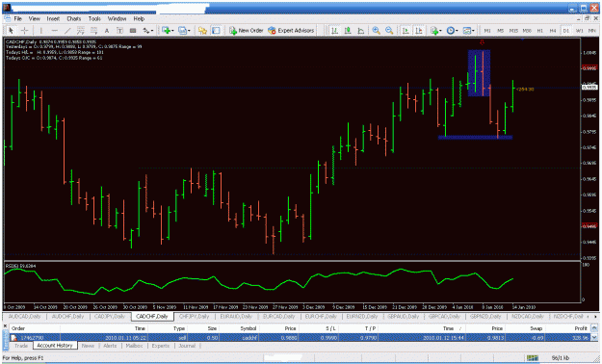Click the terminal list scroll-down arrow
The image size is (602, 364).
click(x=594, y=338)
